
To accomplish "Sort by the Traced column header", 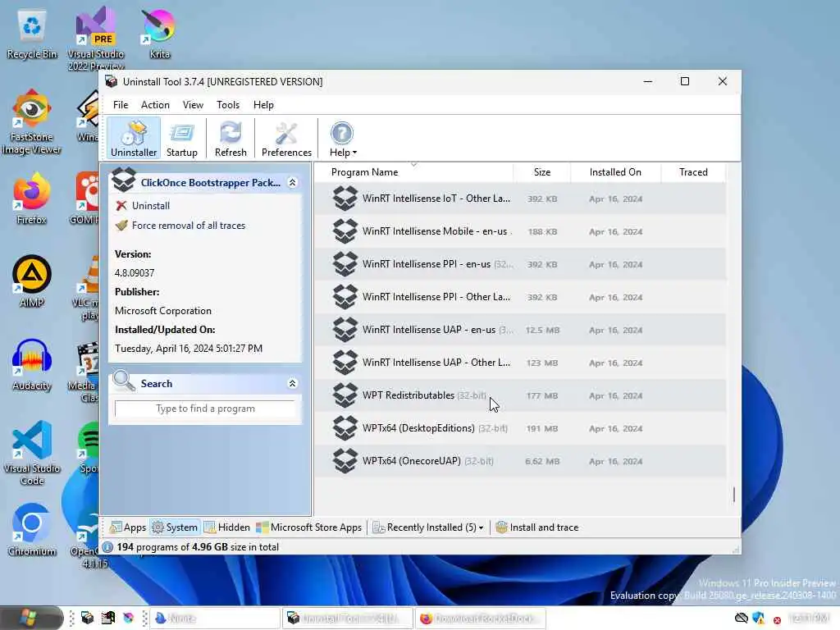I will pos(693,172).
